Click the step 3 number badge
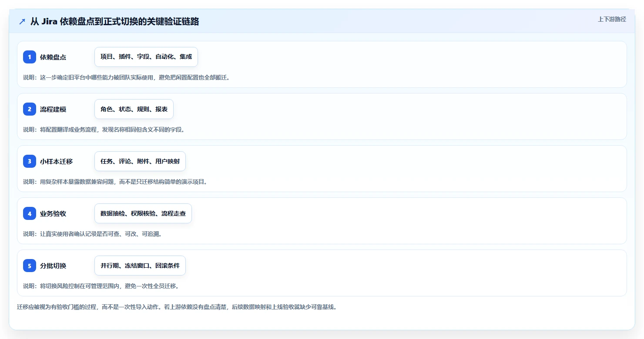This screenshot has width=644, height=339. (30, 161)
